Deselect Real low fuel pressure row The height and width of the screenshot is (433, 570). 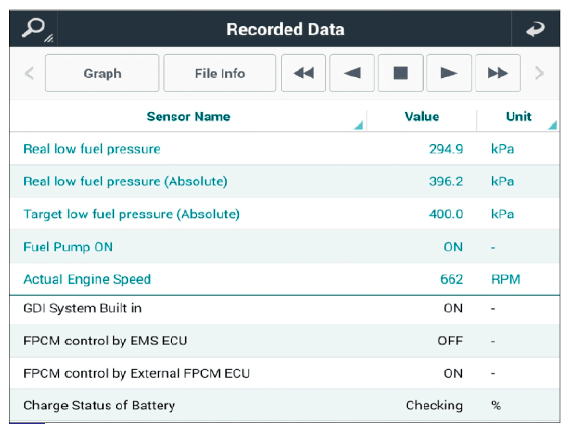point(285,149)
